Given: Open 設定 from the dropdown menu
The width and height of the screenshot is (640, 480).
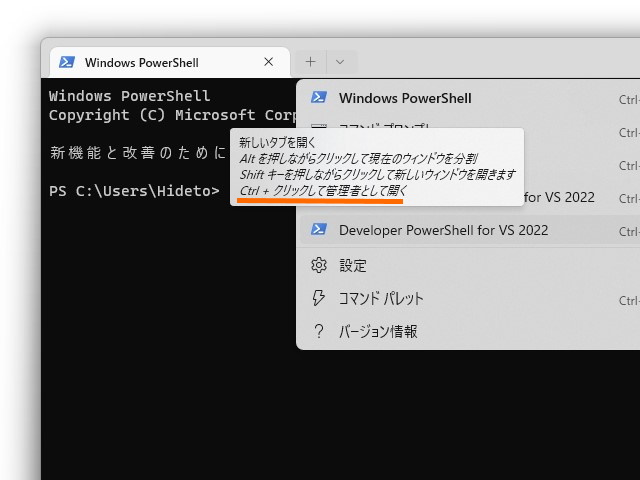Looking at the screenshot, I should pyautogui.click(x=470, y=265).
